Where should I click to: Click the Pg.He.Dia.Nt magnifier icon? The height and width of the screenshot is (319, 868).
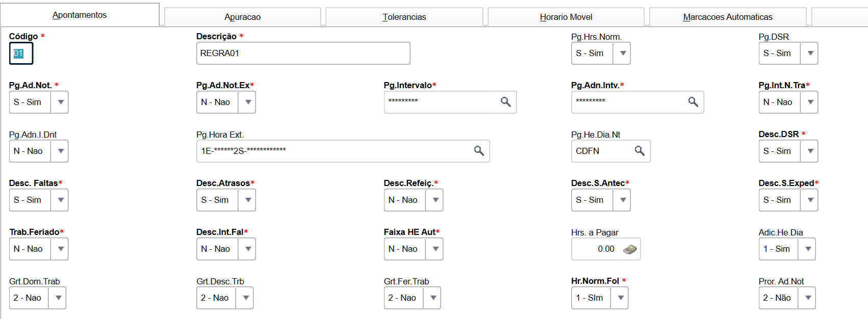(640, 151)
